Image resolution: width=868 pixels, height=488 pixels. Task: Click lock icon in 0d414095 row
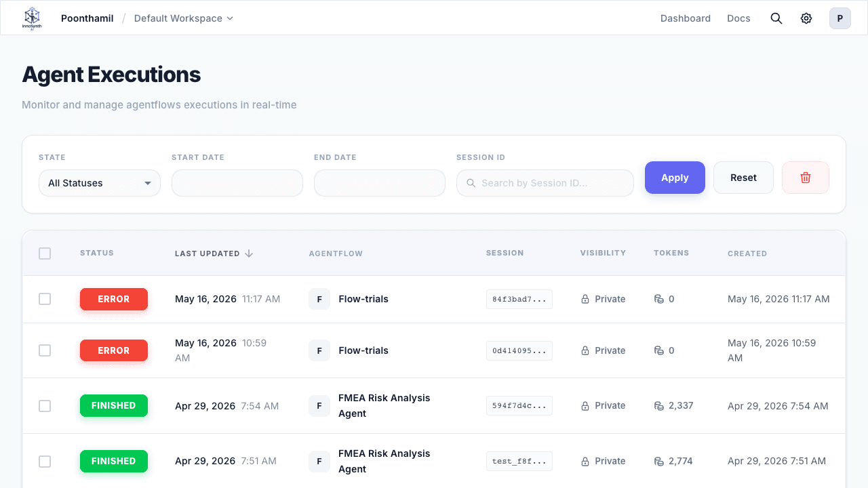pyautogui.click(x=585, y=350)
